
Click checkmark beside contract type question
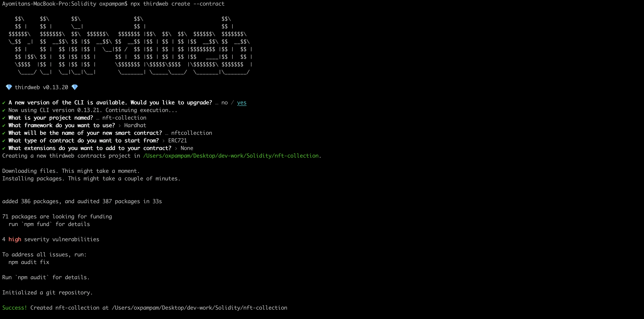(4, 141)
